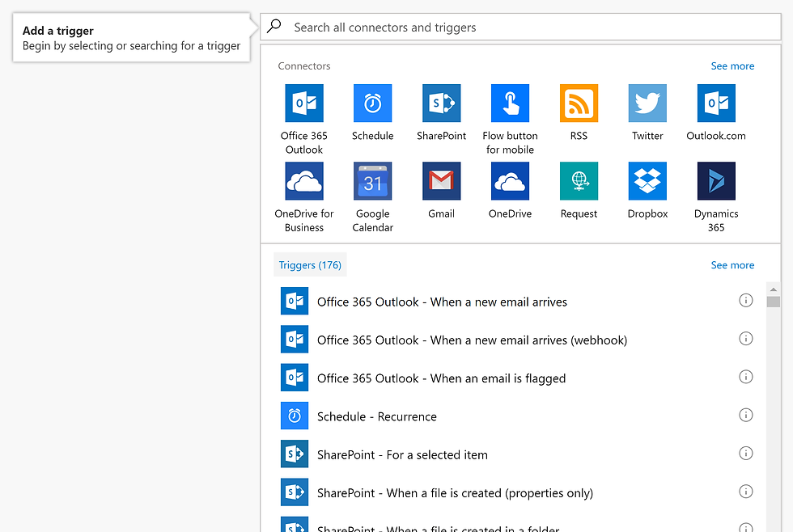Click the trigger list scroll up arrow
Image resolution: width=793 pixels, height=532 pixels.
click(x=774, y=289)
